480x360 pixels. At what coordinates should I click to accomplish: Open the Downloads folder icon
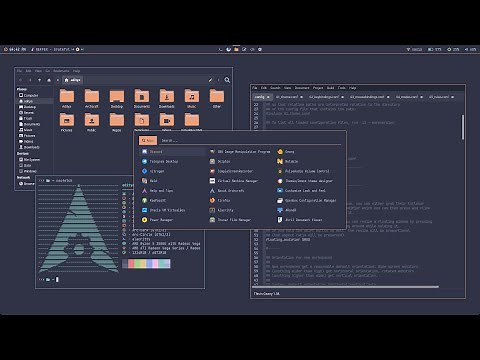[x=167, y=99]
